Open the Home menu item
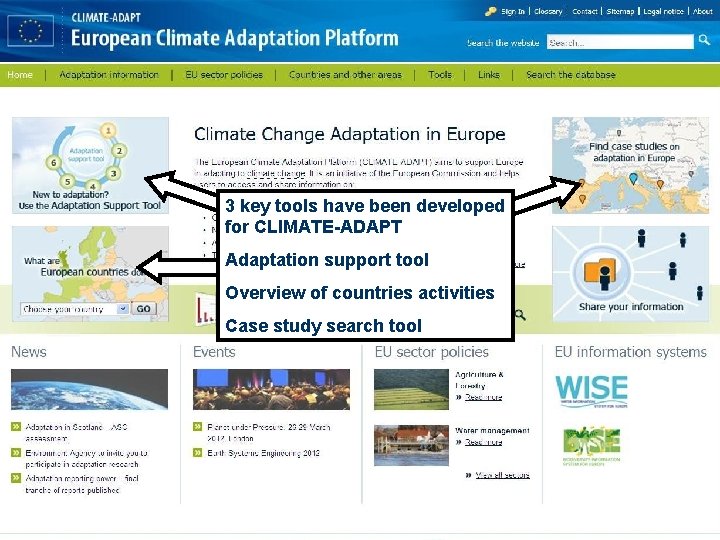The height and width of the screenshot is (540, 720). 20,75
